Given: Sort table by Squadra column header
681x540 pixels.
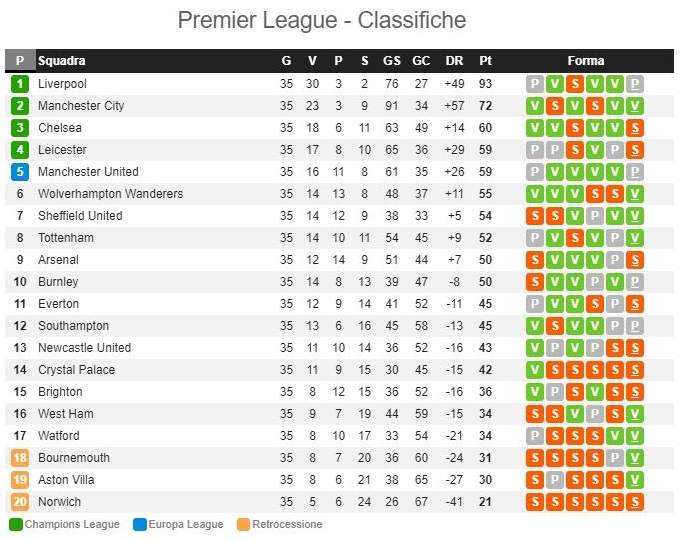Looking at the screenshot, I should coord(62,61).
